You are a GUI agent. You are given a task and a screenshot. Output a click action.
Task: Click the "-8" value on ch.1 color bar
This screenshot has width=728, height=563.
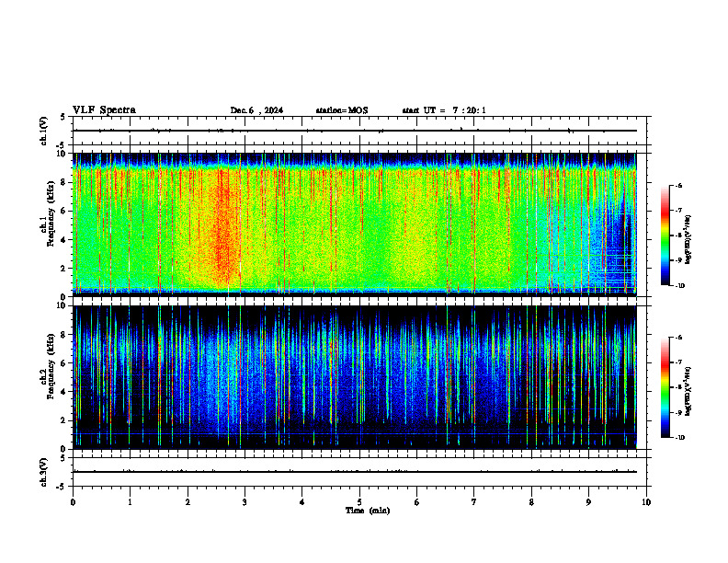(678, 236)
